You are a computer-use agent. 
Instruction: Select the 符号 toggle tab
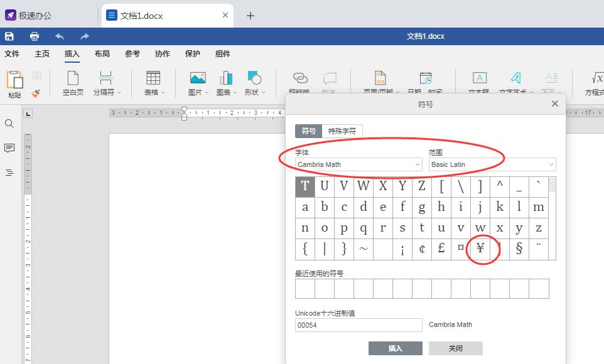[308, 131]
